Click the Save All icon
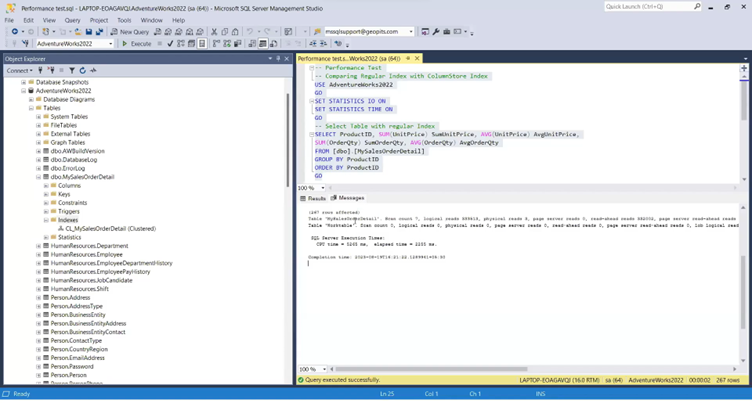 pyautogui.click(x=99, y=32)
